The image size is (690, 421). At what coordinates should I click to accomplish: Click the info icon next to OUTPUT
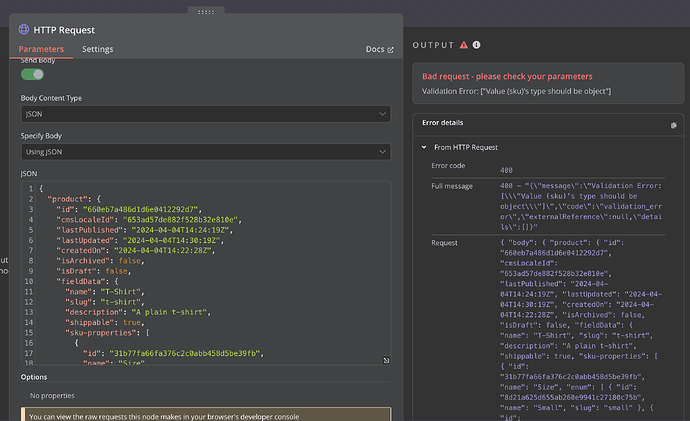pyautogui.click(x=477, y=45)
